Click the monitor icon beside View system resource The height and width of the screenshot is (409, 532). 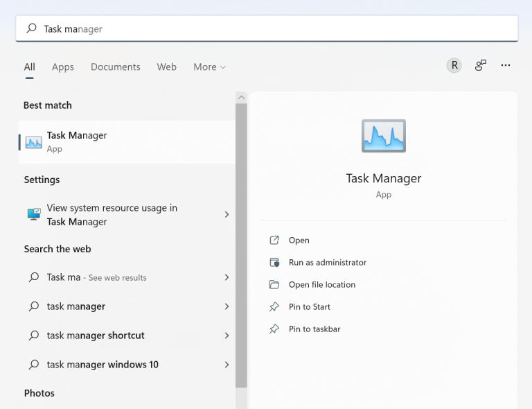(x=34, y=214)
